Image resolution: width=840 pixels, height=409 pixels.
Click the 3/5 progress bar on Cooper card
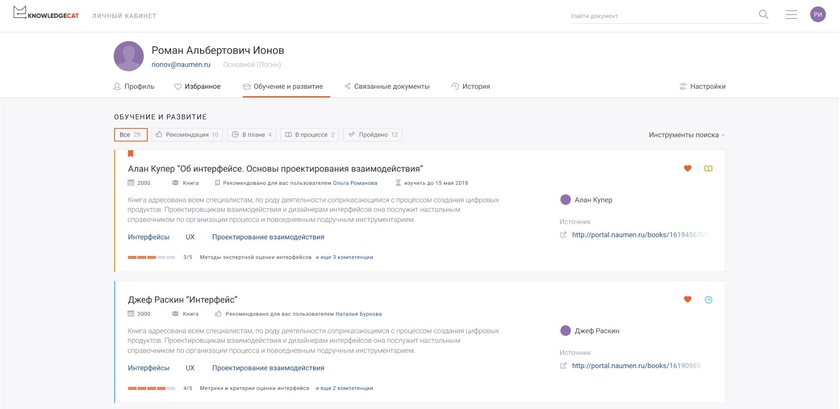[x=151, y=257]
